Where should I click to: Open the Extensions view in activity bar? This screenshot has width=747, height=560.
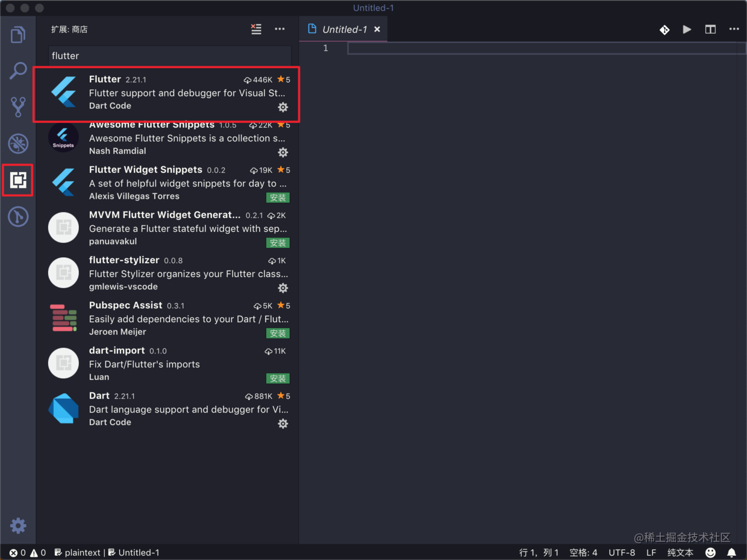[18, 180]
